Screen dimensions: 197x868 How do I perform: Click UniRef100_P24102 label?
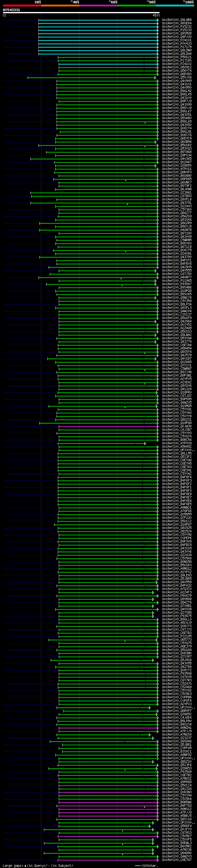176,64
